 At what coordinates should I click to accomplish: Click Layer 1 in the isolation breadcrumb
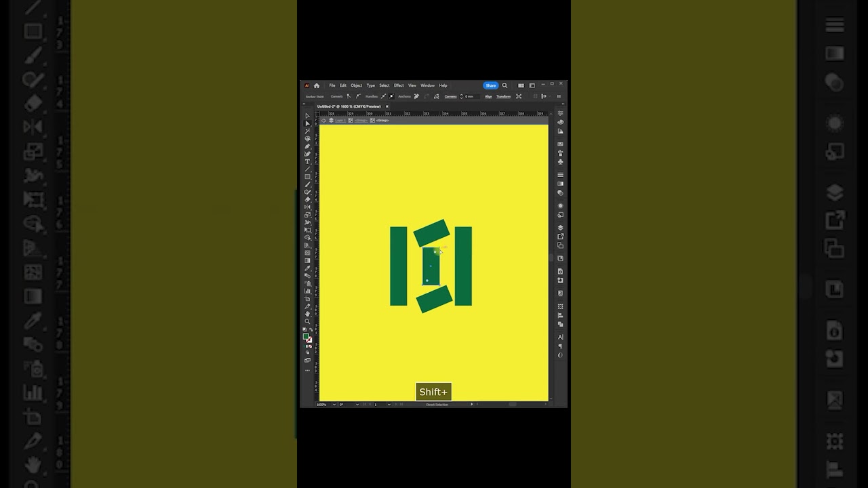point(340,121)
